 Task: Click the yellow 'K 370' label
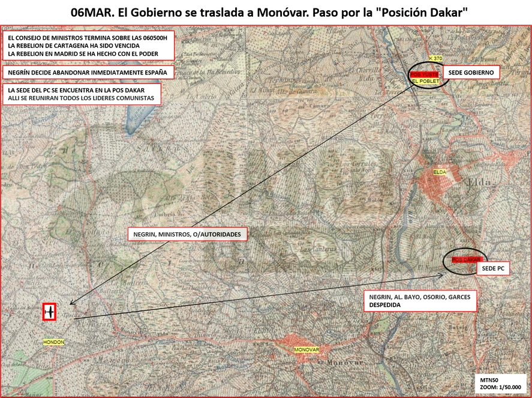point(435,58)
